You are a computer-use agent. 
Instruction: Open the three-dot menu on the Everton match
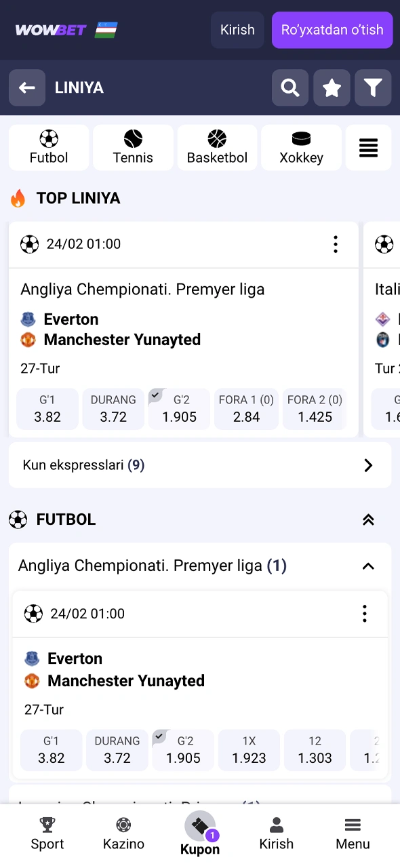pyautogui.click(x=336, y=244)
